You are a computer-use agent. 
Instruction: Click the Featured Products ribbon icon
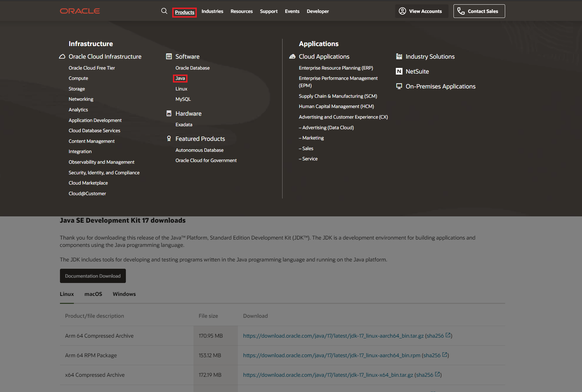click(x=169, y=139)
